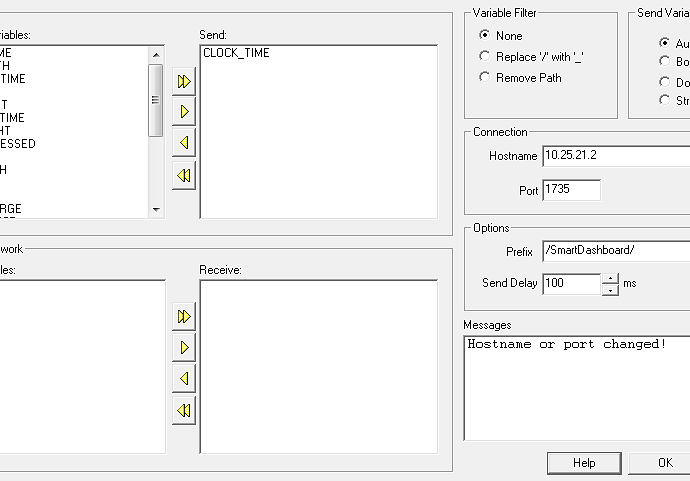Click the Port field showing 1735
This screenshot has height=481, width=690.
point(572,190)
